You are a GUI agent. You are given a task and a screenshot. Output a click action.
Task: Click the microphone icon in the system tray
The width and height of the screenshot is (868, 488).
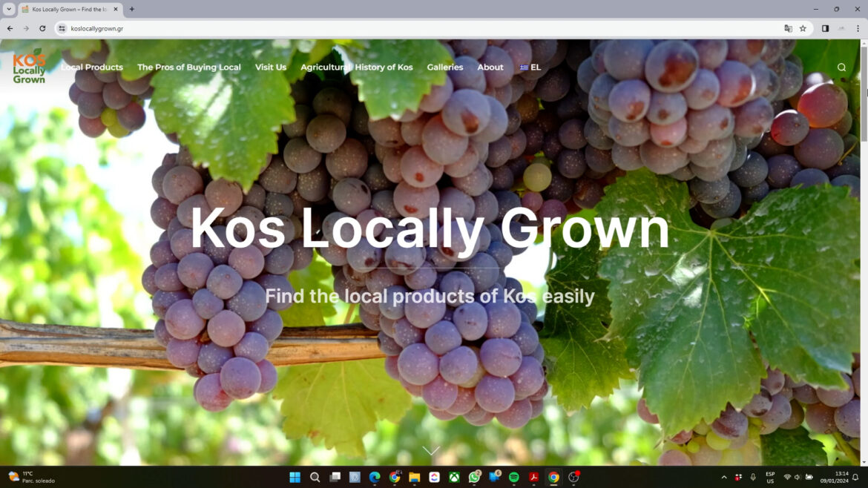click(753, 477)
